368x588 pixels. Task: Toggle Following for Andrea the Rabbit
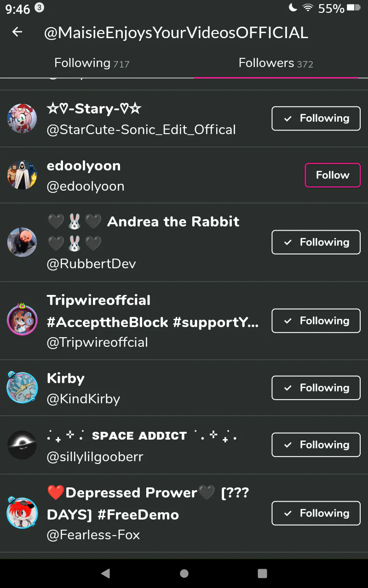[316, 242]
